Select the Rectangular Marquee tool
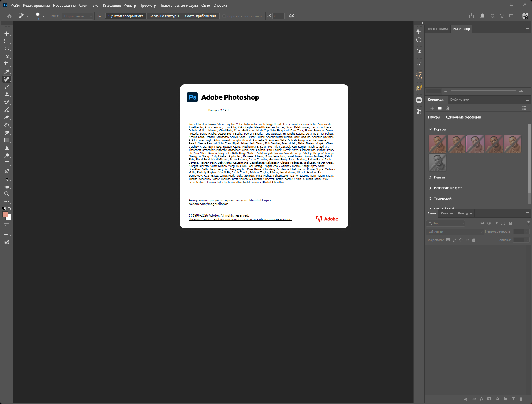The image size is (532, 404). tap(7, 41)
